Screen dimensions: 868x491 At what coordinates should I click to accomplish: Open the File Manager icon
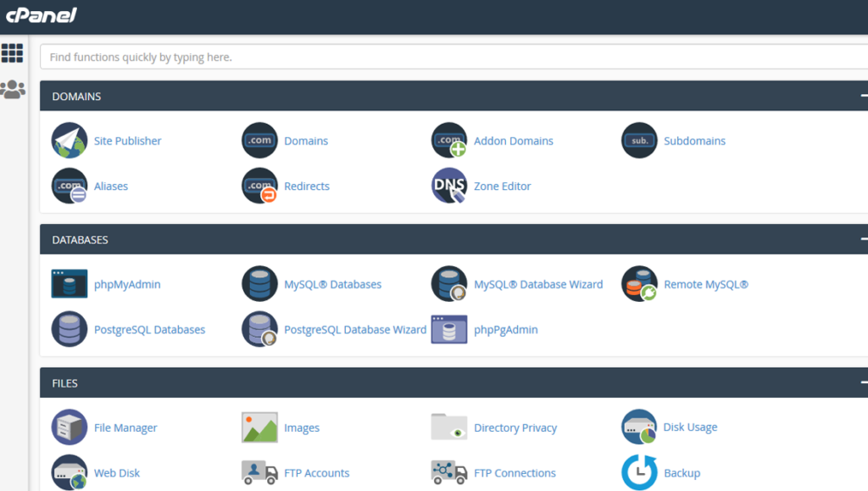[x=70, y=427]
